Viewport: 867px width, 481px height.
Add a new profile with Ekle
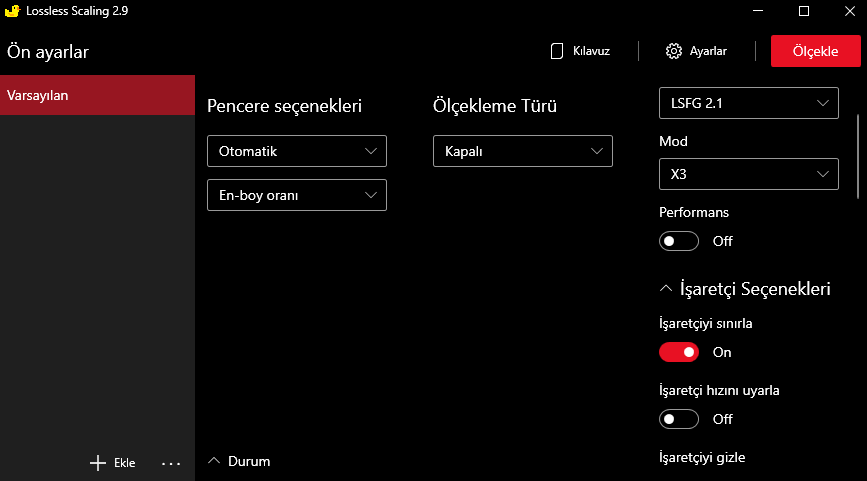click(x=113, y=463)
